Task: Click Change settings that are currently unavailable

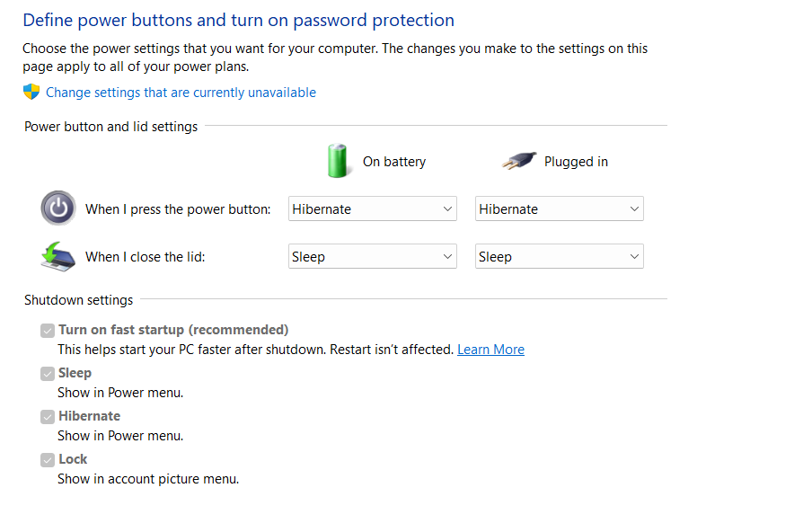Action: (180, 92)
